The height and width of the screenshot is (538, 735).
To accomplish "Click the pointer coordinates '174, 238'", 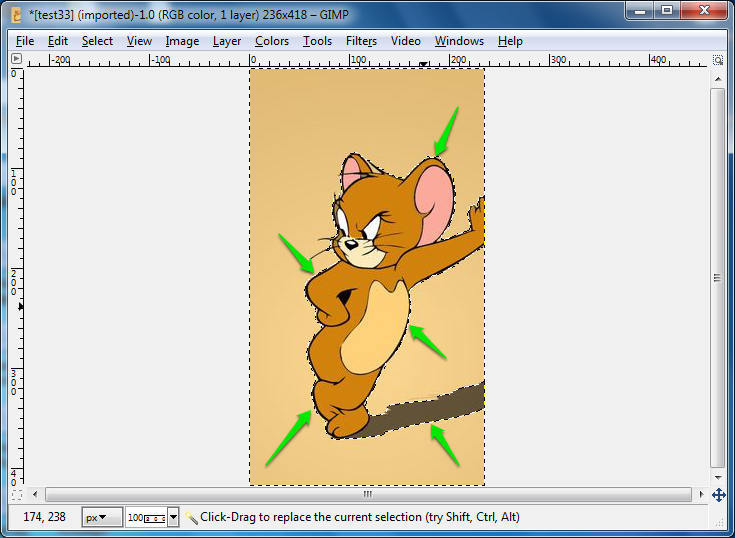I will point(45,517).
